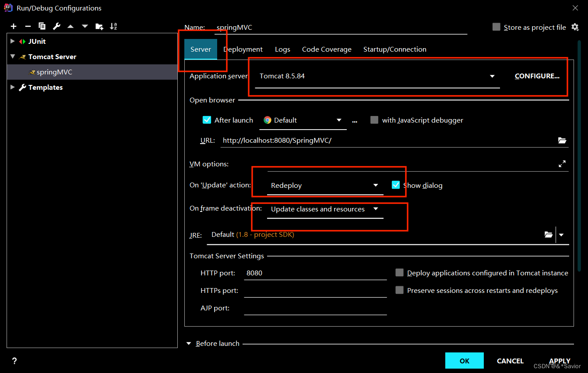The width and height of the screenshot is (588, 373).
Task: Switch to the Logs tab
Action: click(x=282, y=49)
